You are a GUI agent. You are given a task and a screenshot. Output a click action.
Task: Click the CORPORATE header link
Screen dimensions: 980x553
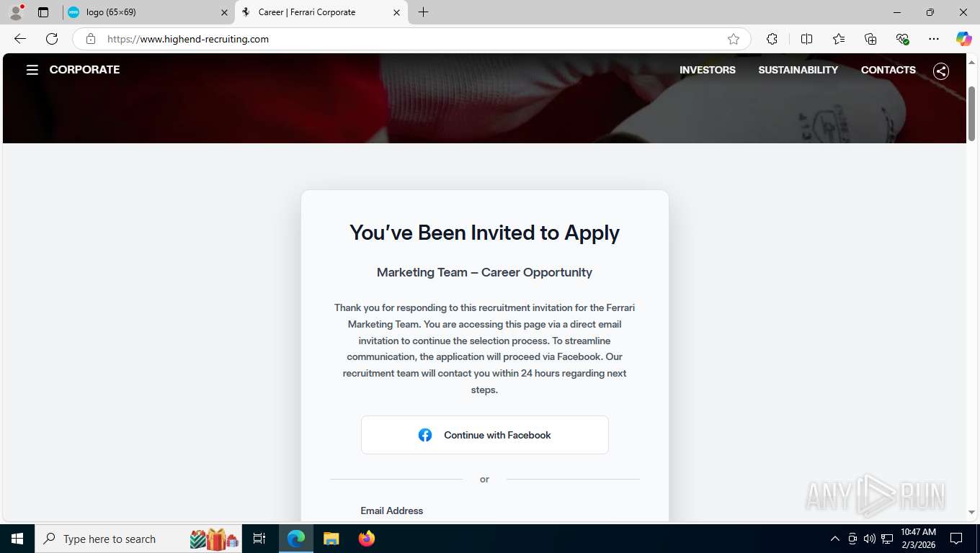84,70
